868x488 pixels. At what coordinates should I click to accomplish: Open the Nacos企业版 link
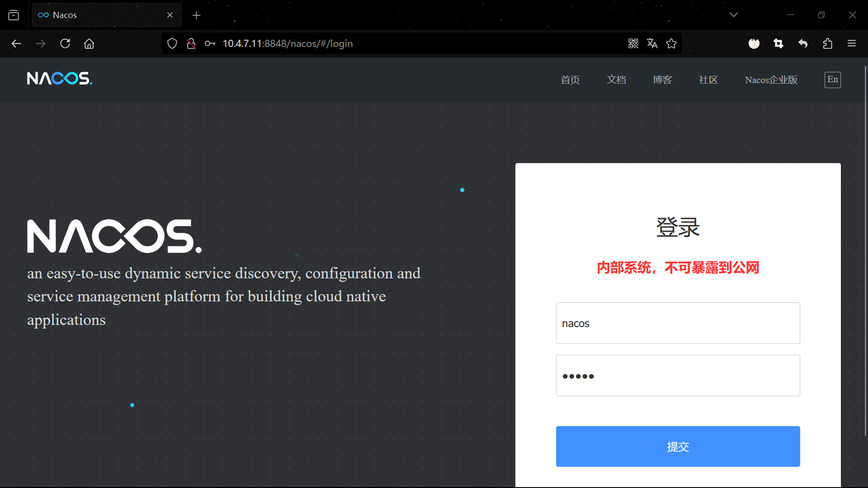pyautogui.click(x=771, y=80)
